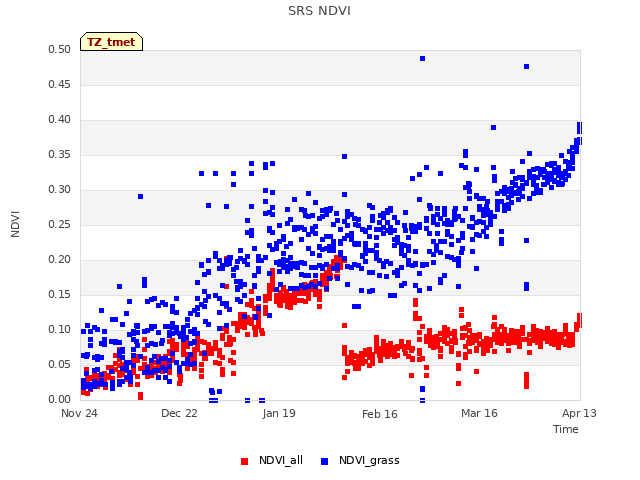Click the 0.15 y-axis tick label

[59, 294]
